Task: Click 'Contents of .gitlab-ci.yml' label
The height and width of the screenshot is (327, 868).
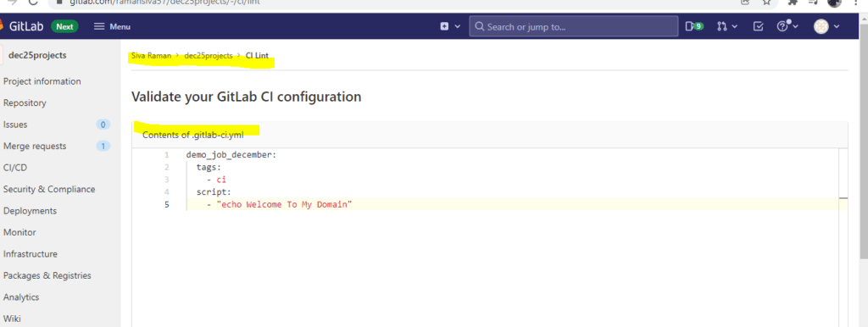Action: (x=193, y=135)
